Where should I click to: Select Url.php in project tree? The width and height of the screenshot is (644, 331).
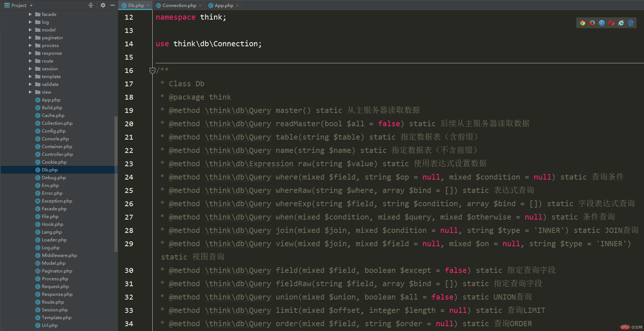[46, 325]
